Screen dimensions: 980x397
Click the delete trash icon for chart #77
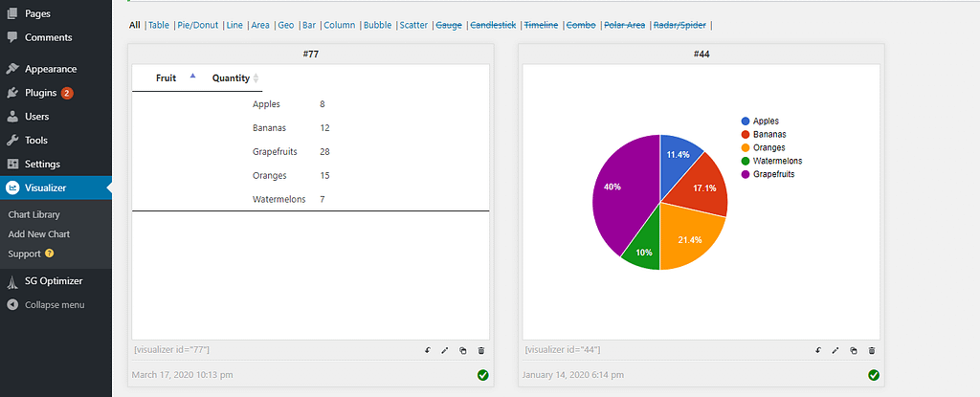[481, 351]
